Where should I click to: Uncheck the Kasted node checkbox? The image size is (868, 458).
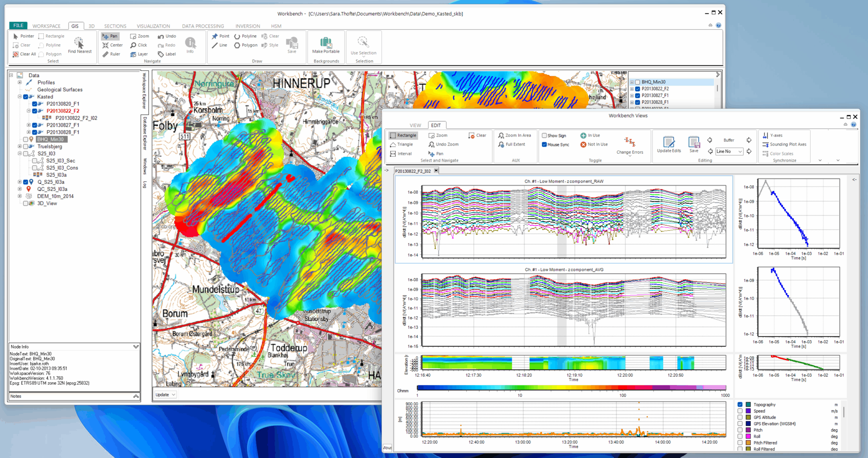point(26,97)
